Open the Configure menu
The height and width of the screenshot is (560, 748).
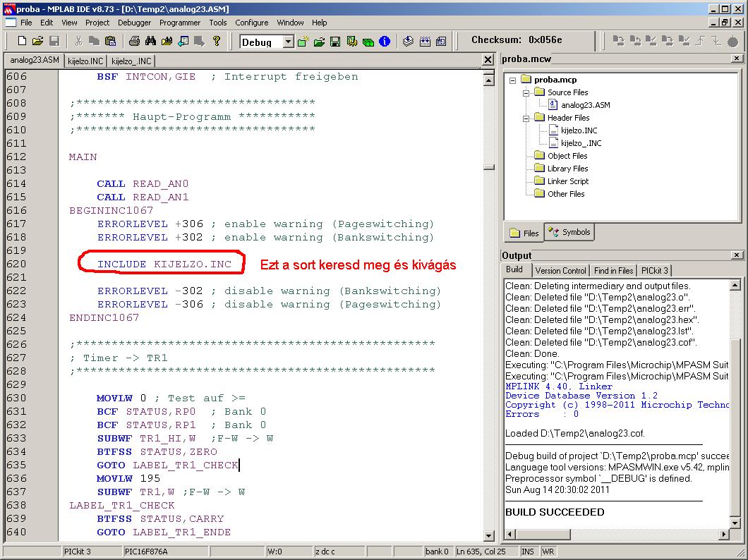pyautogui.click(x=251, y=23)
